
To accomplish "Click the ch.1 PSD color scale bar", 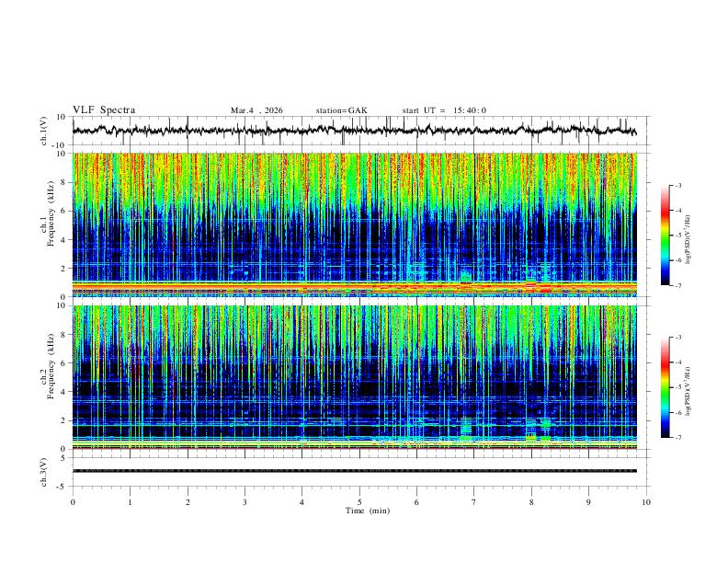I will point(665,236).
